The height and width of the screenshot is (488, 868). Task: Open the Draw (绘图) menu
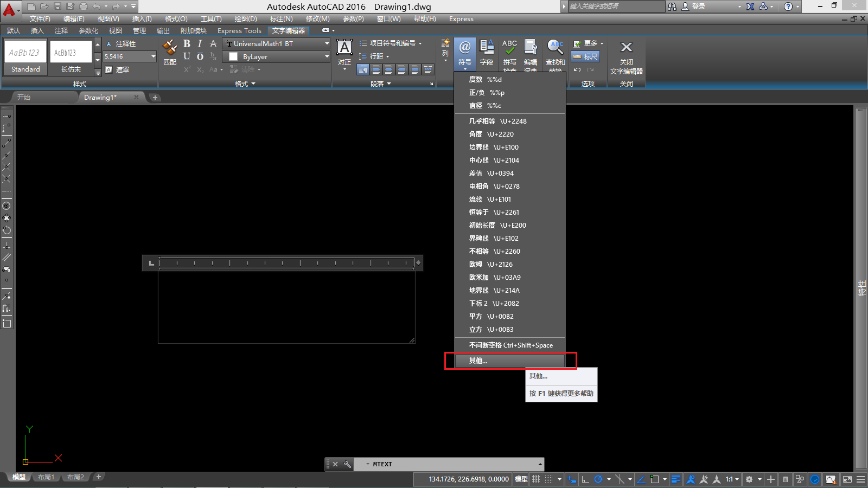point(246,19)
